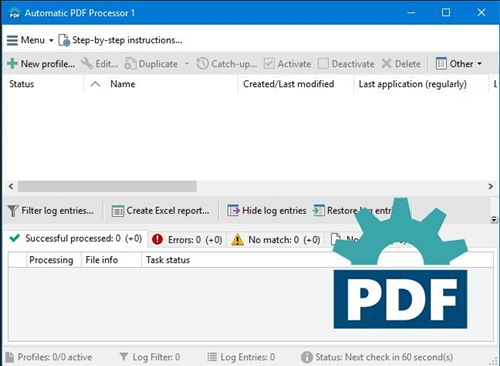Viewport: 500px width, 366px height.
Task: Click the Duplicate profile icon
Action: (x=130, y=63)
